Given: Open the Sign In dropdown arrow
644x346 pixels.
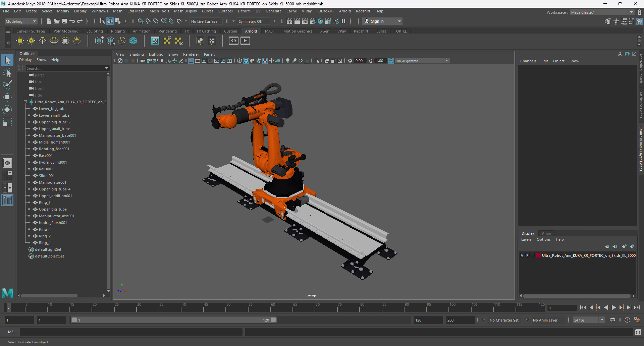Looking at the screenshot, I should pyautogui.click(x=399, y=21).
